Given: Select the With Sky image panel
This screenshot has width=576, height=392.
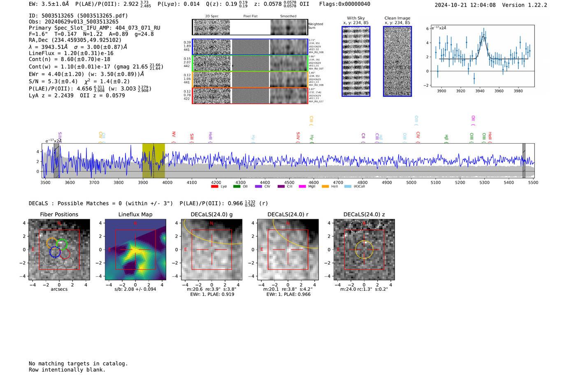Looking at the screenshot, I should tap(356, 61).
